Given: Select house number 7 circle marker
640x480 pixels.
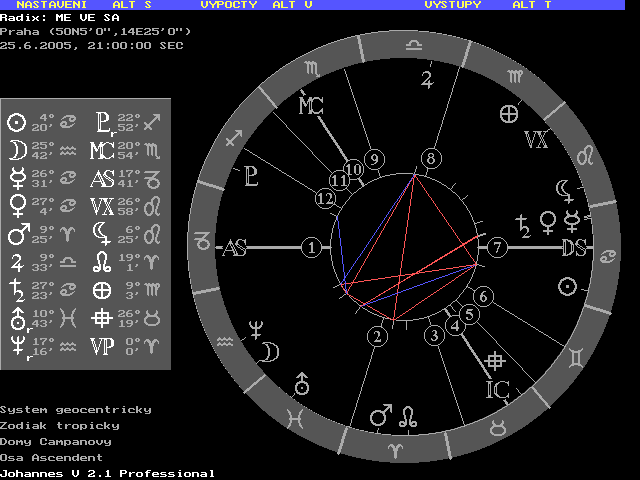Looking at the screenshot, I should [497, 246].
